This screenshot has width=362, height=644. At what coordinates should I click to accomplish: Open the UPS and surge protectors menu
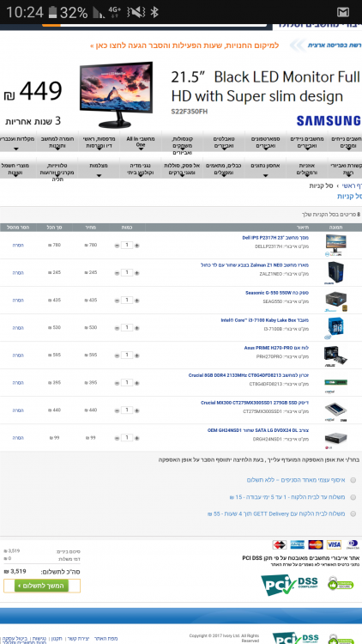(182, 168)
